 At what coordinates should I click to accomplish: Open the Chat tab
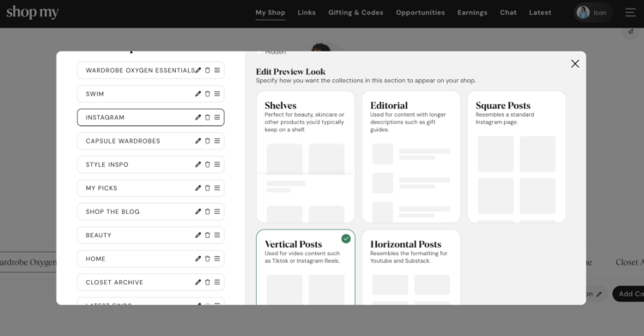[x=508, y=13]
